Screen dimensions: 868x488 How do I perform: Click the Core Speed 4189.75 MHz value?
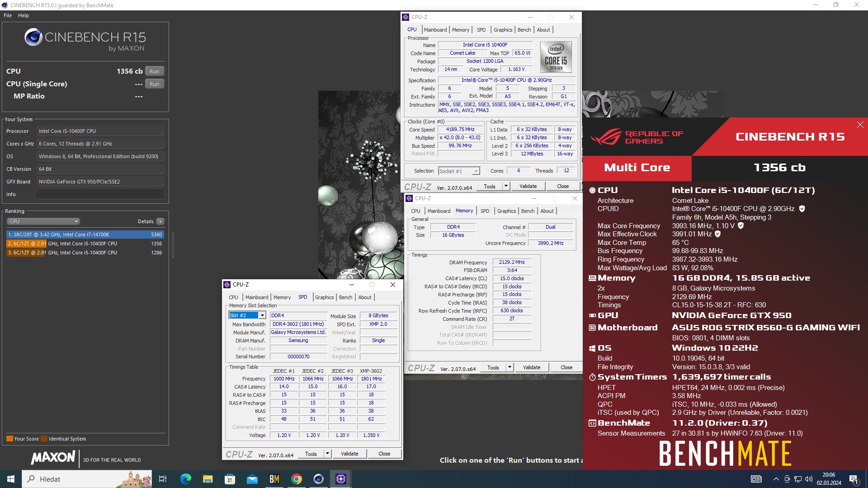[460, 129]
